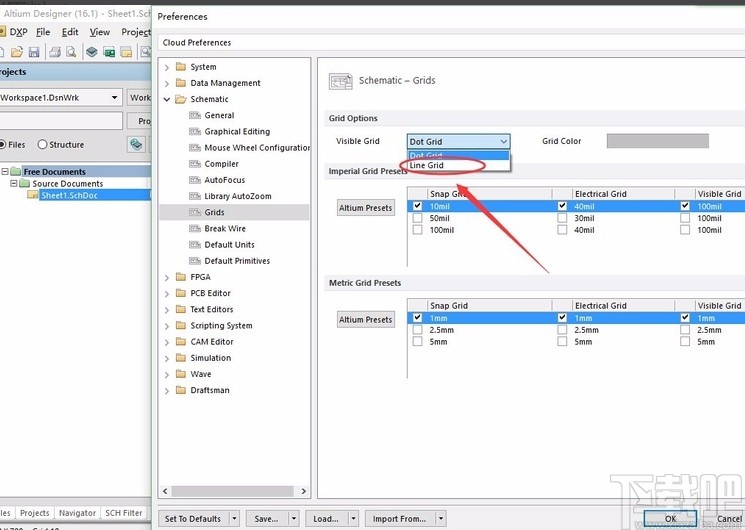This screenshot has width=745, height=530.
Task: Enable the 50mil Snap Grid checkbox
Action: tap(417, 218)
